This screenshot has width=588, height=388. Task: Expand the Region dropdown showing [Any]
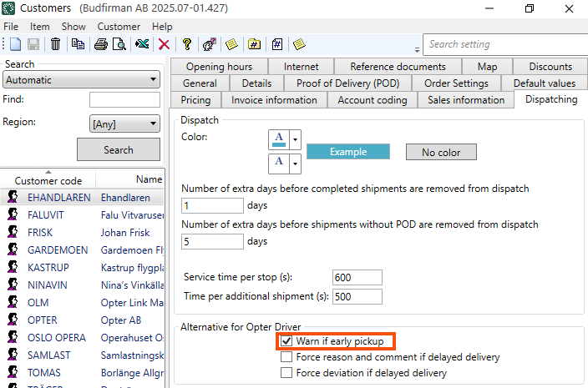click(124, 124)
